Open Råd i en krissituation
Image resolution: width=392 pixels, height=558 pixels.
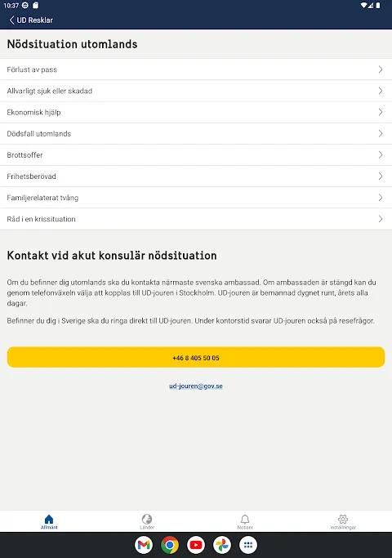click(x=196, y=219)
